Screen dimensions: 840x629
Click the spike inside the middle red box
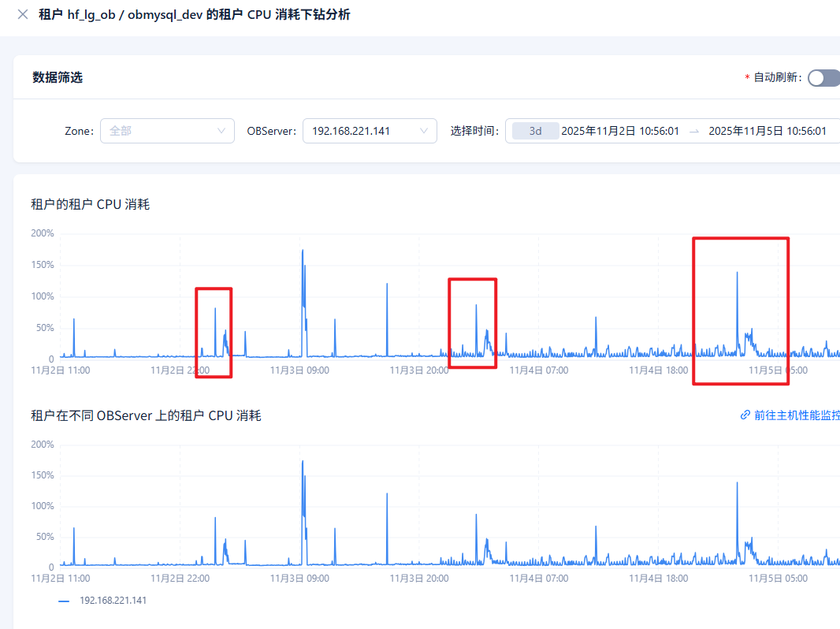(476, 306)
